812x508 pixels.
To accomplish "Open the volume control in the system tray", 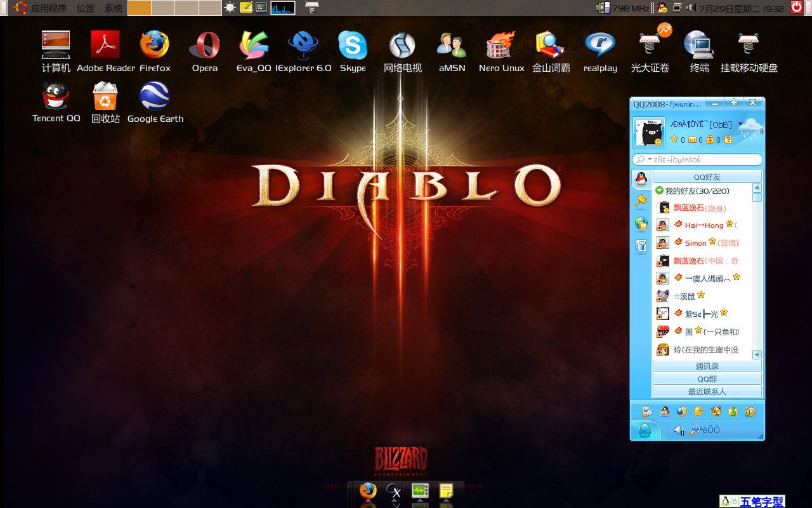I will 690,8.
